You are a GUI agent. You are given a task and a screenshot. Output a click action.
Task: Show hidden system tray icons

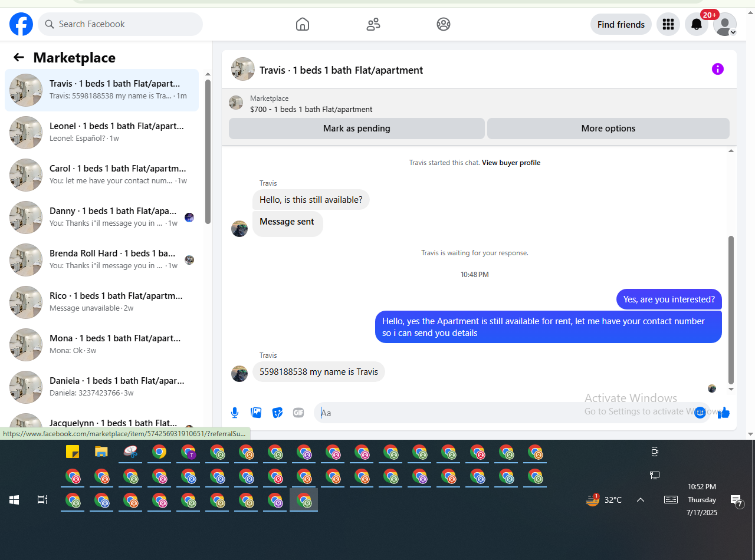click(641, 500)
